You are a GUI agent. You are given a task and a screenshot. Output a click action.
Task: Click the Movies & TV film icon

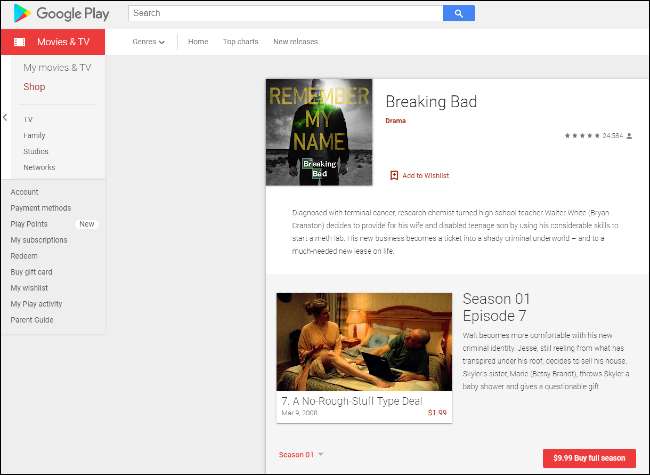pyautogui.click(x=19, y=42)
